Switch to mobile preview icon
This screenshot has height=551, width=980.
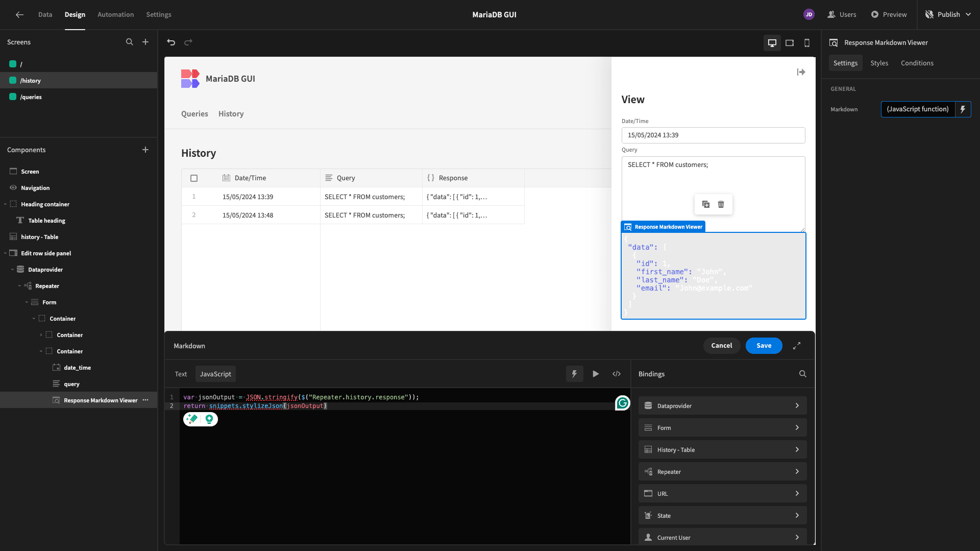click(x=807, y=43)
